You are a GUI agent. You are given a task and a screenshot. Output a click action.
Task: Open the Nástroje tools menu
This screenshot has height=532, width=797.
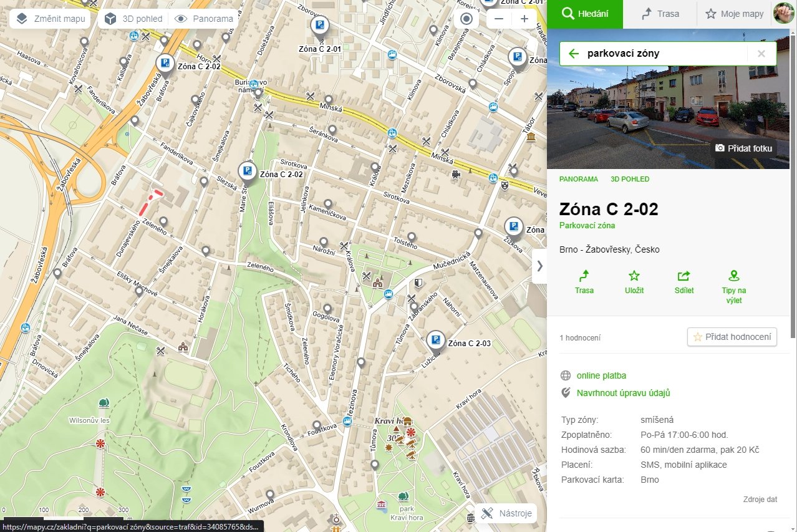(506, 513)
